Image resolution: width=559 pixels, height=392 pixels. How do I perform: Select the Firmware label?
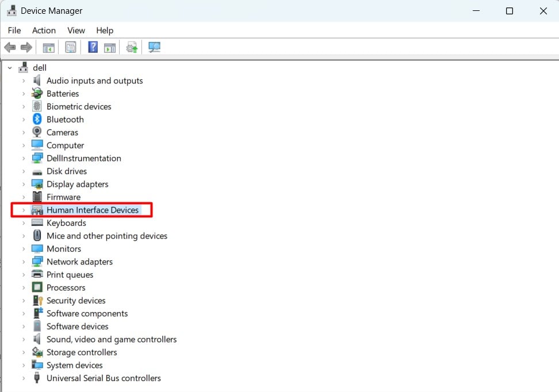pyautogui.click(x=63, y=197)
